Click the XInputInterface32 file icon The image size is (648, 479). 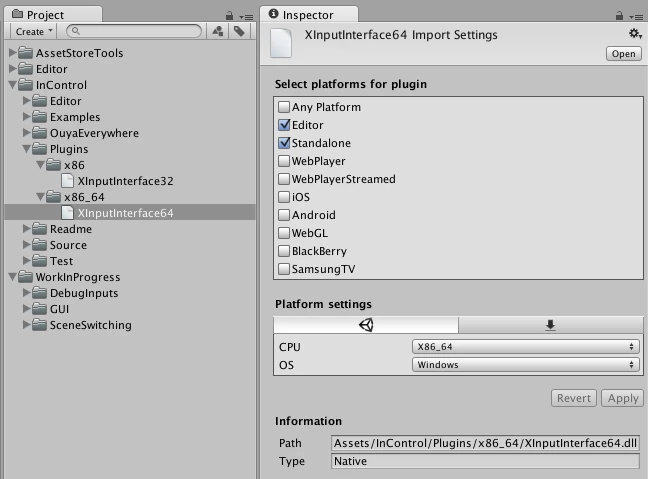(x=67, y=181)
